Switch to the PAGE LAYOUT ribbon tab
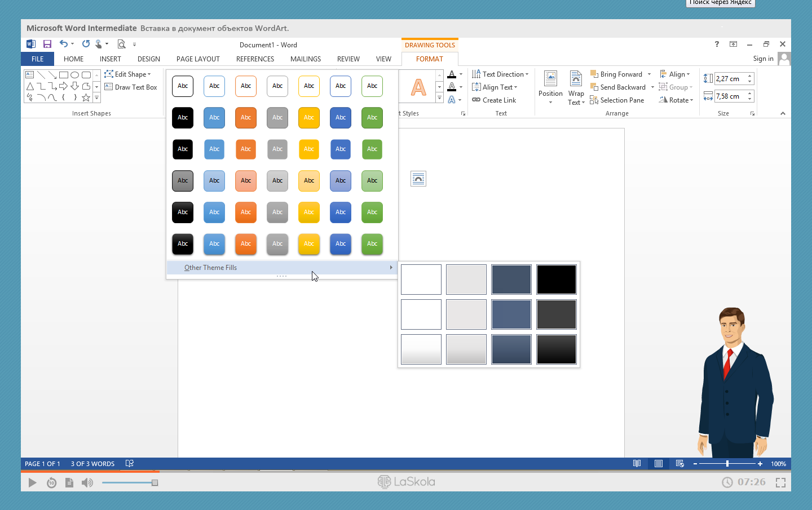Screen dimensions: 812x510 (198, 59)
